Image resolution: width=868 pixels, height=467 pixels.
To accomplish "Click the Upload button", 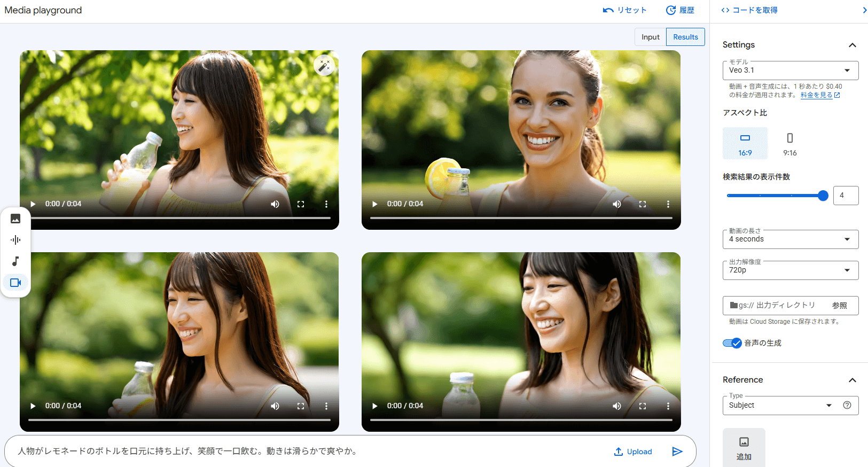I will pyautogui.click(x=633, y=452).
